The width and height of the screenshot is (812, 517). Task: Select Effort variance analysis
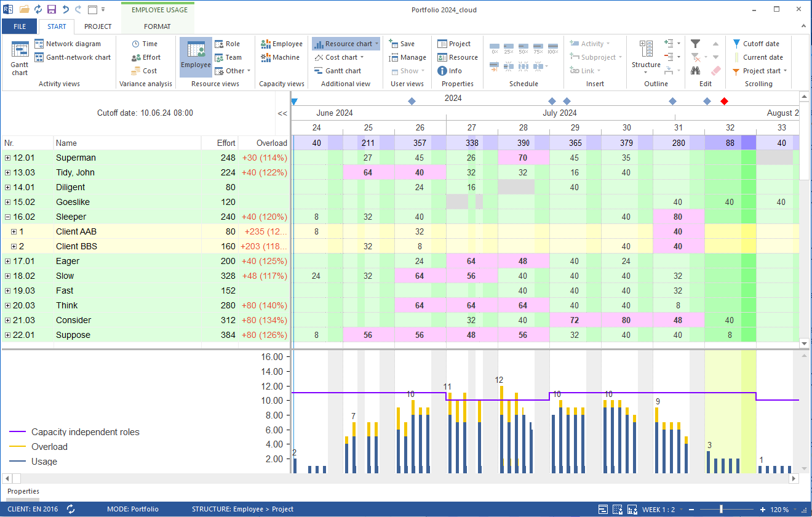(x=146, y=57)
